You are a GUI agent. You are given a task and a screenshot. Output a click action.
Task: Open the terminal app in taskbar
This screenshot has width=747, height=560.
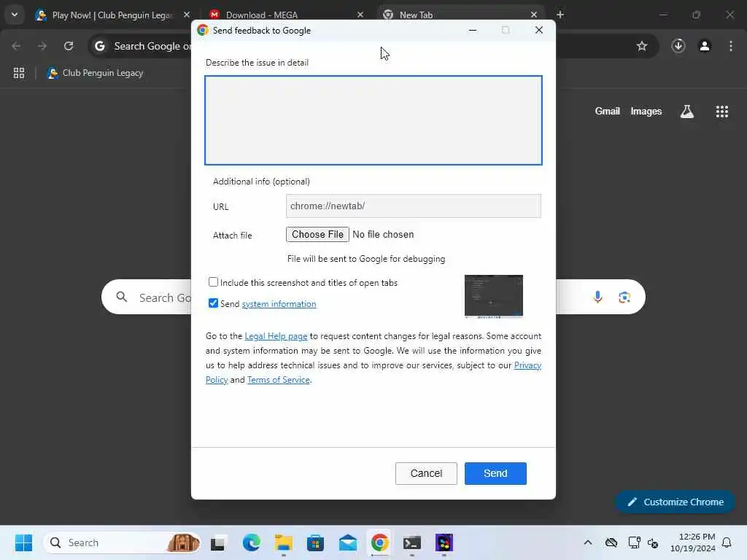(x=411, y=542)
